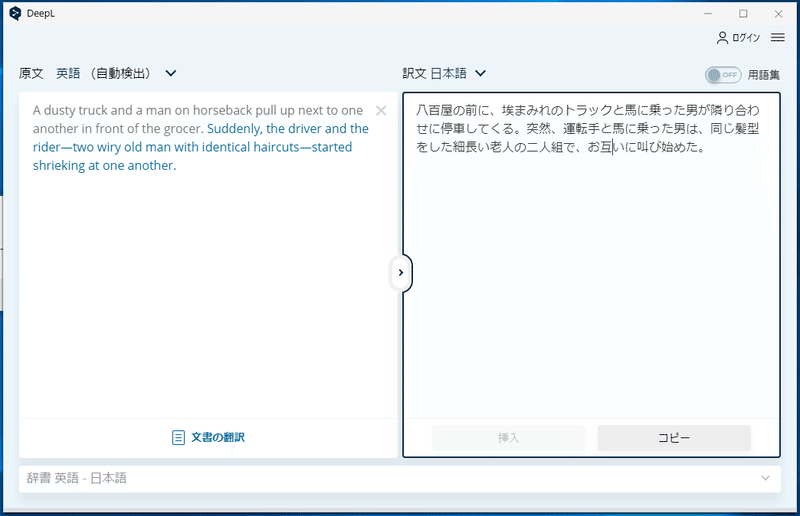The width and height of the screenshot is (800, 516).
Task: Click the ログイン user icon
Action: point(722,38)
